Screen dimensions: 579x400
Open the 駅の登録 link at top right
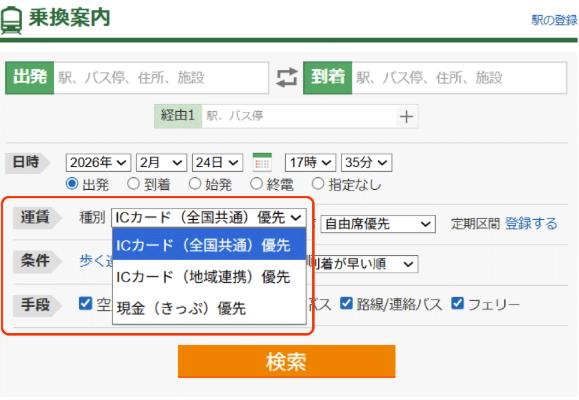[x=554, y=20]
